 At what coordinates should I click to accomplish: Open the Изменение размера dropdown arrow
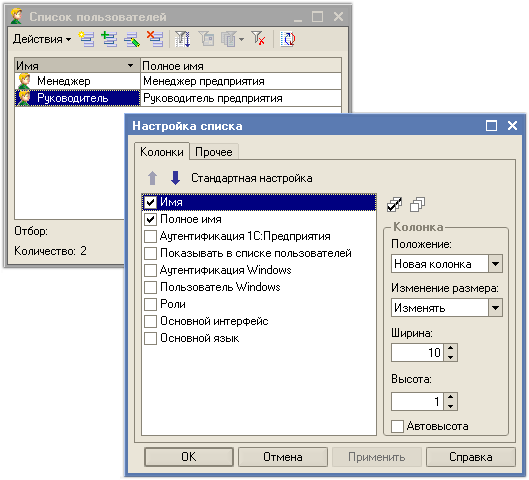(495, 308)
